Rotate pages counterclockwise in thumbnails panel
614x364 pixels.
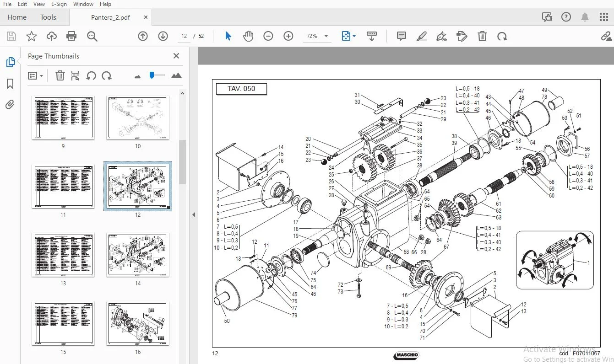91,75
